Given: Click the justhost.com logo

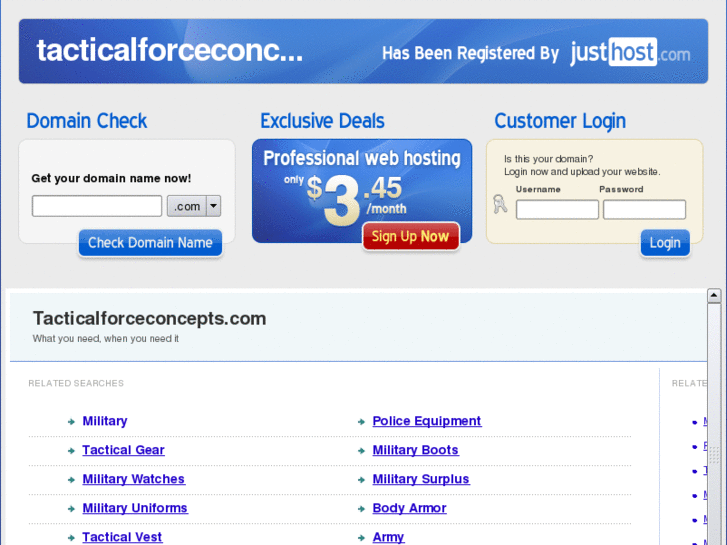Looking at the screenshot, I should tap(630, 52).
